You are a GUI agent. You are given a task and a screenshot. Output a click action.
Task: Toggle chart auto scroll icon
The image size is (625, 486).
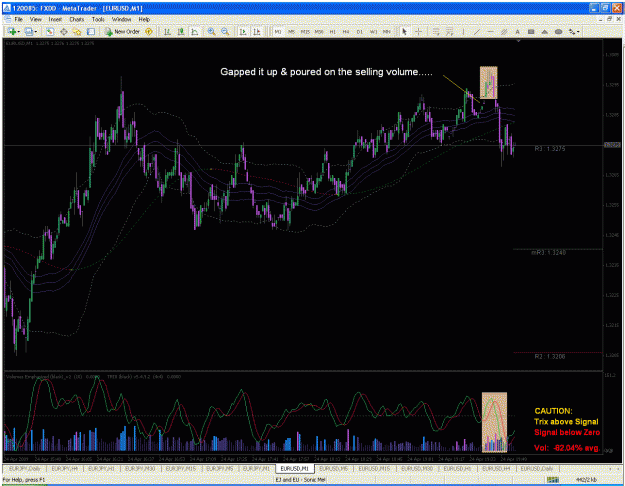243,31
